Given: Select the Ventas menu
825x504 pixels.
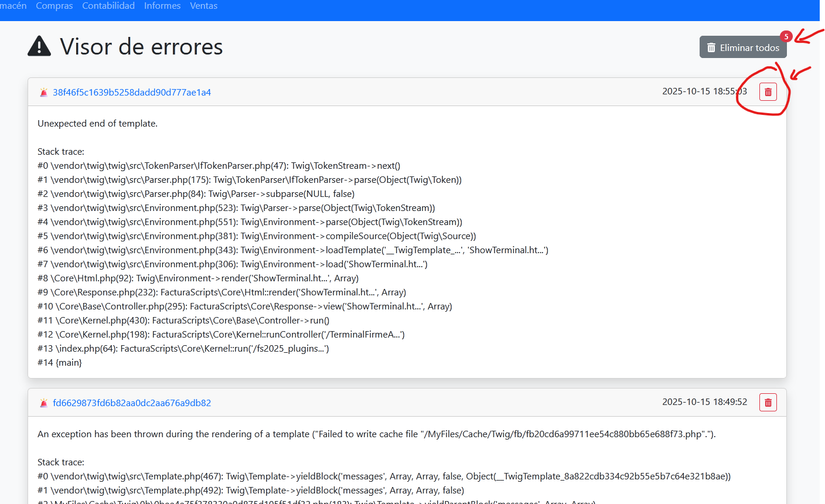Looking at the screenshot, I should click(203, 6).
